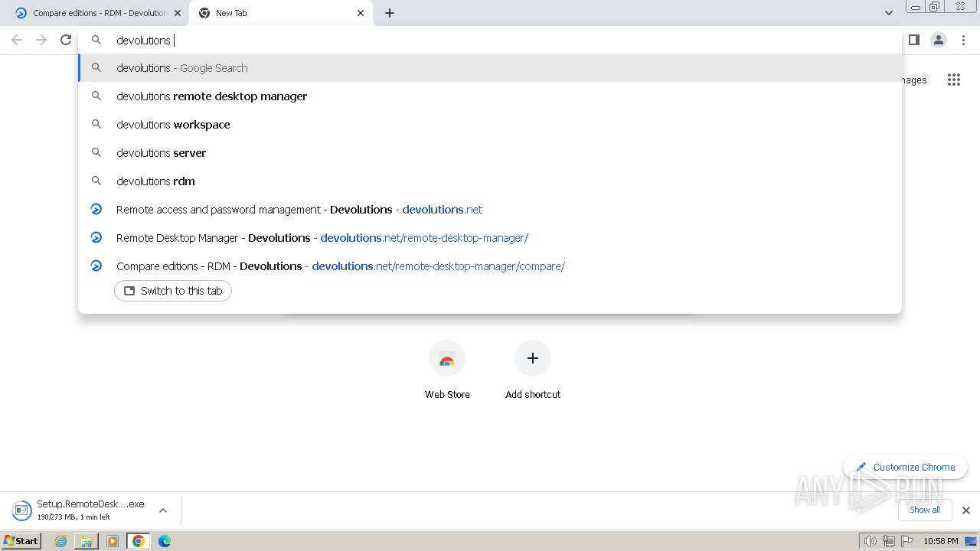
Task: Open network icon in system tray
Action: point(888,541)
